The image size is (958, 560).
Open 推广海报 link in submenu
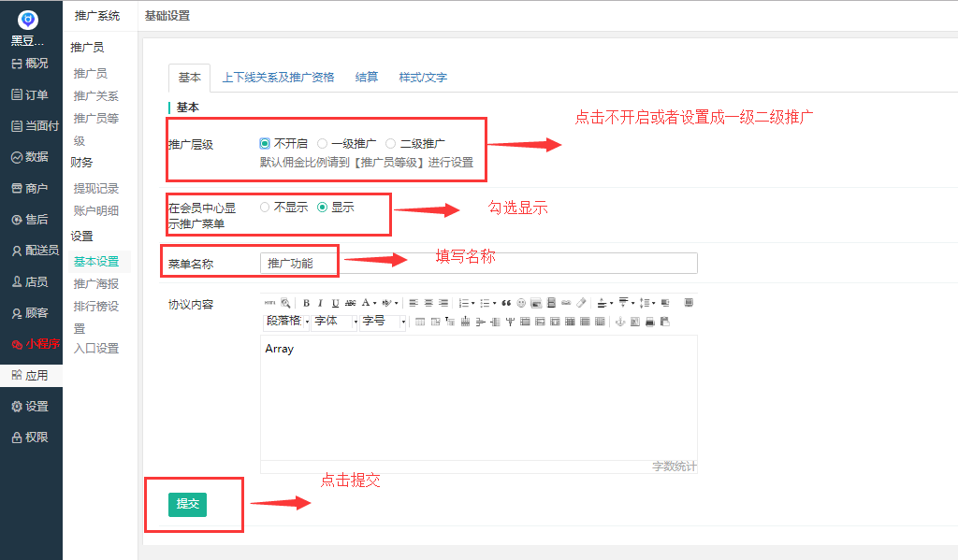[96, 284]
